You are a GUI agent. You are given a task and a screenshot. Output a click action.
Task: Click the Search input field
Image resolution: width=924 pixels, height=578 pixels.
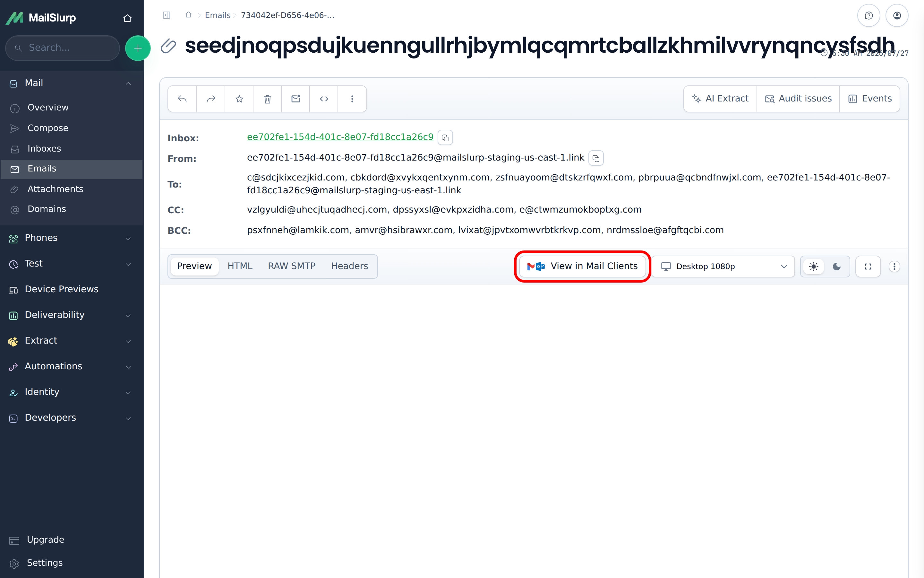[x=63, y=48]
